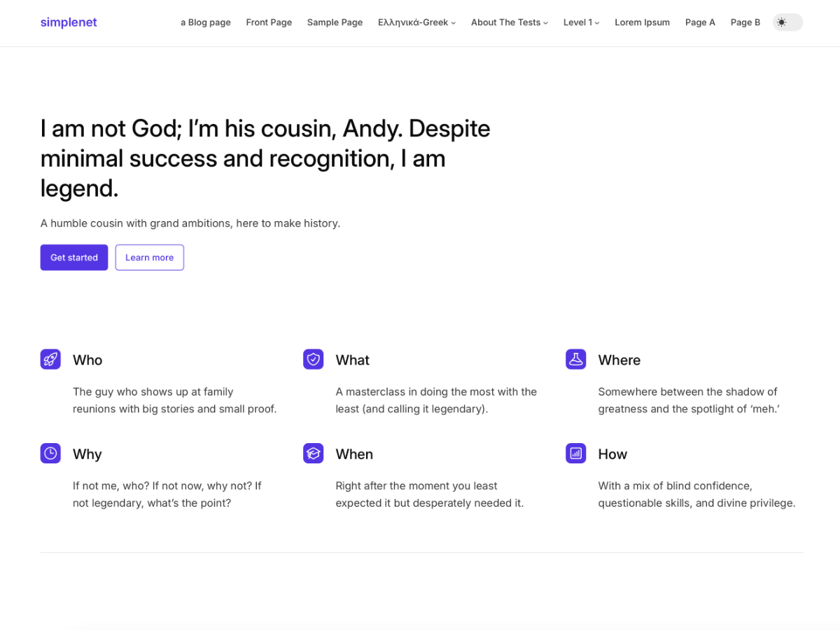
Task: Click the clock icon beside Why
Action: [x=50, y=453]
